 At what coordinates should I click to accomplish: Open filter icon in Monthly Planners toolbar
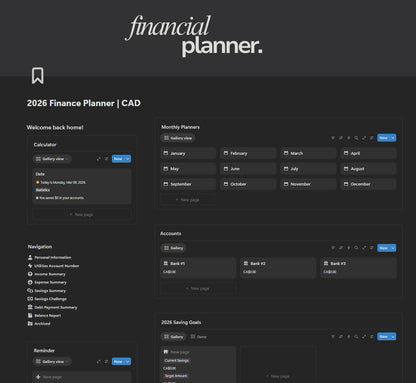tap(333, 138)
